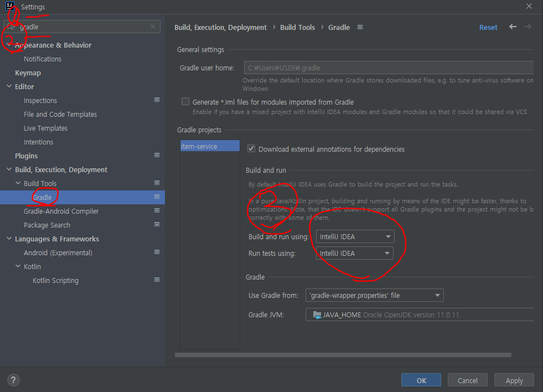
Task: Click the project-level icon beside Package Search
Action: click(x=157, y=225)
